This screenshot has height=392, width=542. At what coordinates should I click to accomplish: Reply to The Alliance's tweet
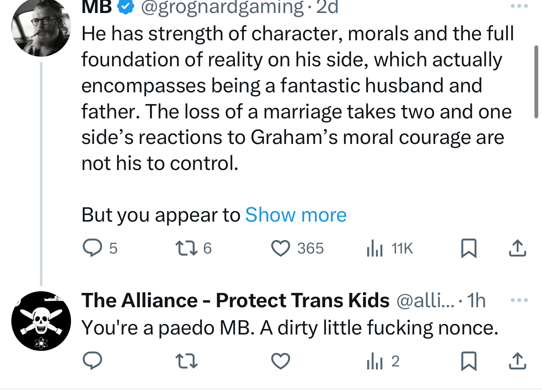91,361
